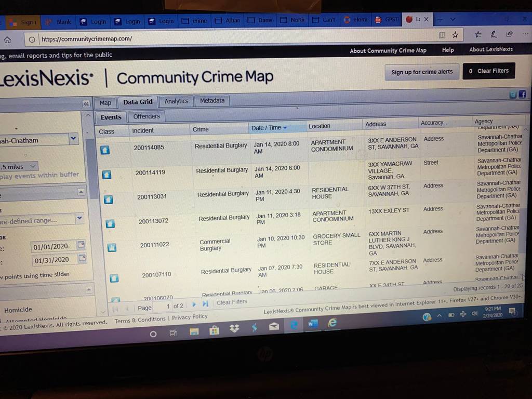Open the Metadata tab
This screenshot has height=399, width=532.
click(212, 100)
